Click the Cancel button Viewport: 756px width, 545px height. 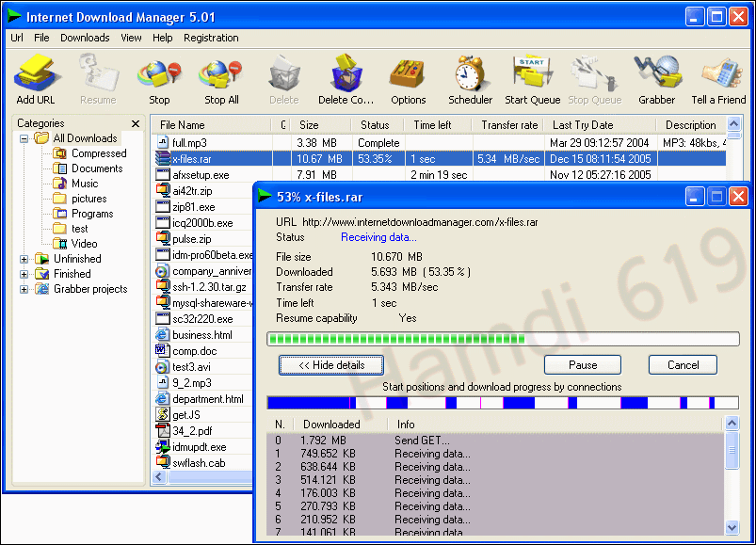click(x=683, y=365)
